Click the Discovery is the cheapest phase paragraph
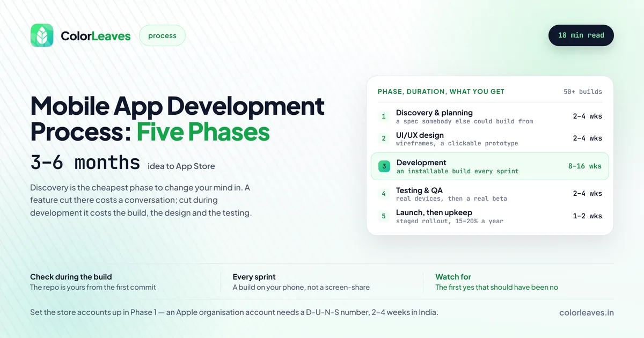 [x=141, y=200]
